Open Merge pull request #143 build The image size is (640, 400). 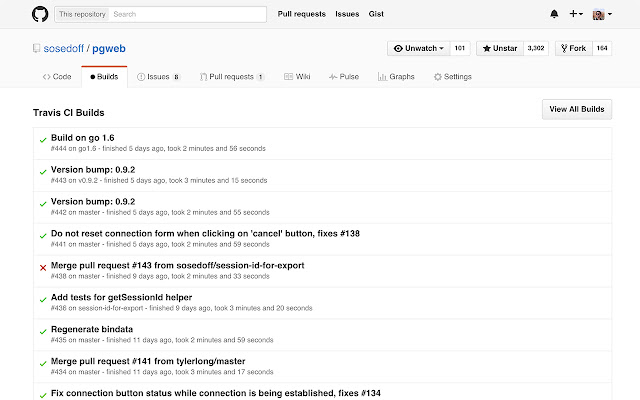click(178, 265)
